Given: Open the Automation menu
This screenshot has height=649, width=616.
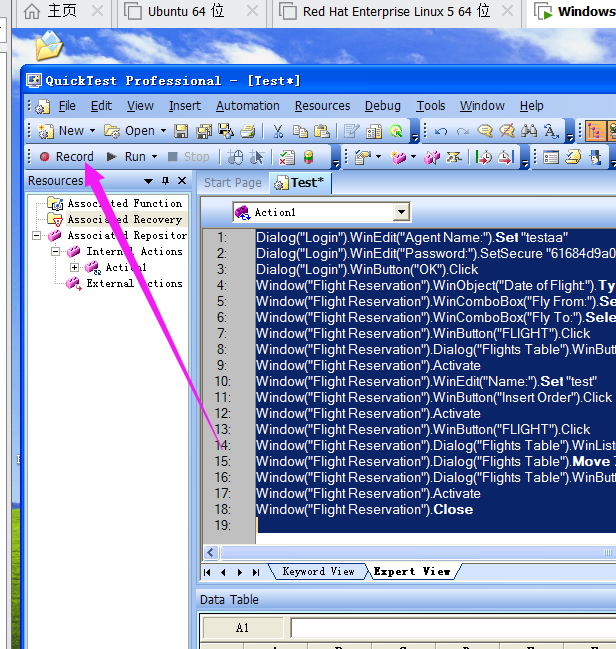Looking at the screenshot, I should pyautogui.click(x=248, y=106).
